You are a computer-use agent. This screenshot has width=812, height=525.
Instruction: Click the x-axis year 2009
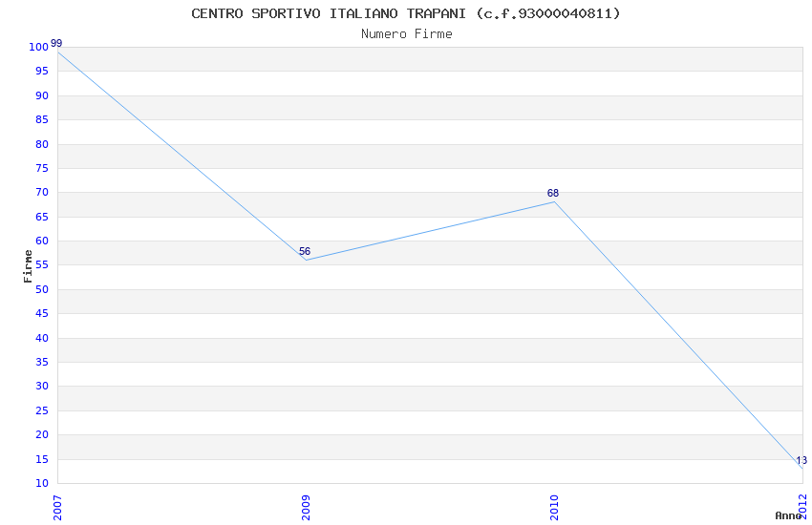coord(306,508)
